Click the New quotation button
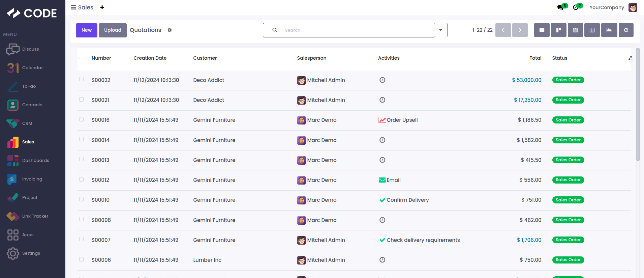 coord(87,30)
